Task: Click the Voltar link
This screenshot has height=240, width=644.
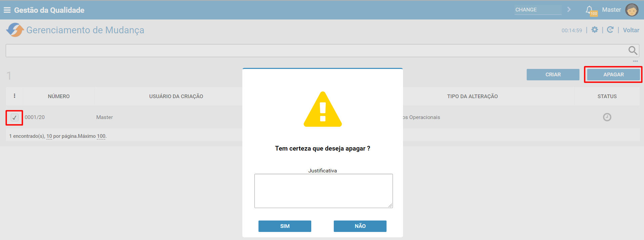Action: 631,30
